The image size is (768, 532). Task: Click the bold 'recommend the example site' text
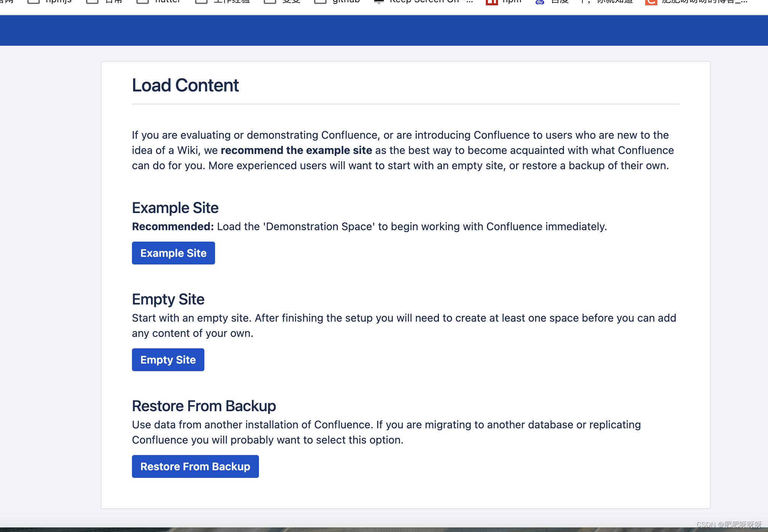[296, 150]
